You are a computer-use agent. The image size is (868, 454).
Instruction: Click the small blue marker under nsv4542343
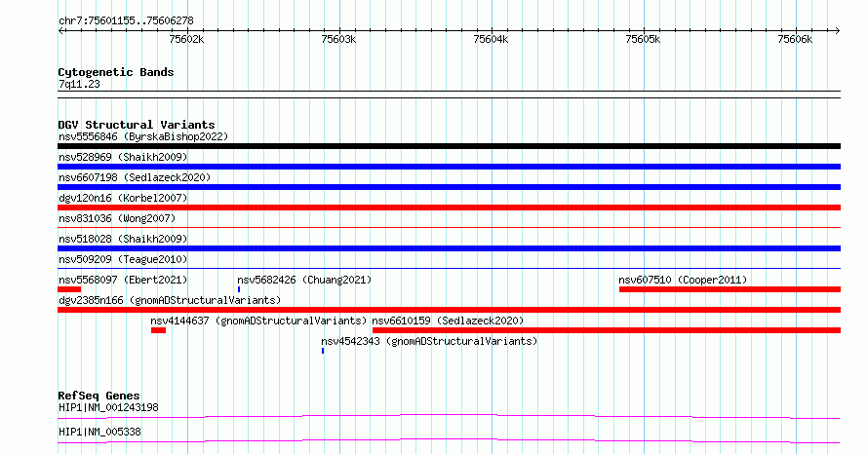pyautogui.click(x=323, y=351)
